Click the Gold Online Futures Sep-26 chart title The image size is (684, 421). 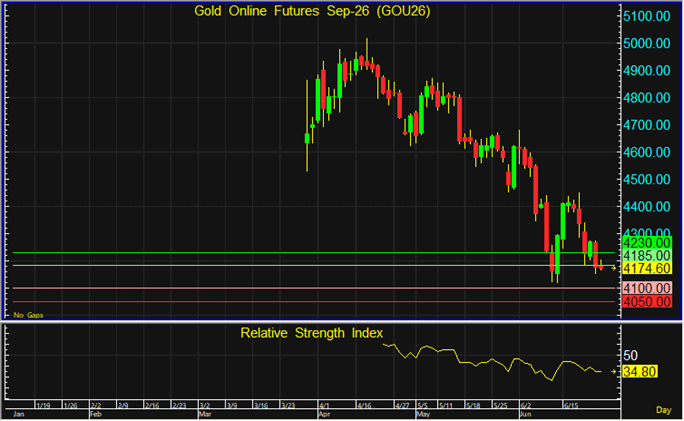pos(312,11)
